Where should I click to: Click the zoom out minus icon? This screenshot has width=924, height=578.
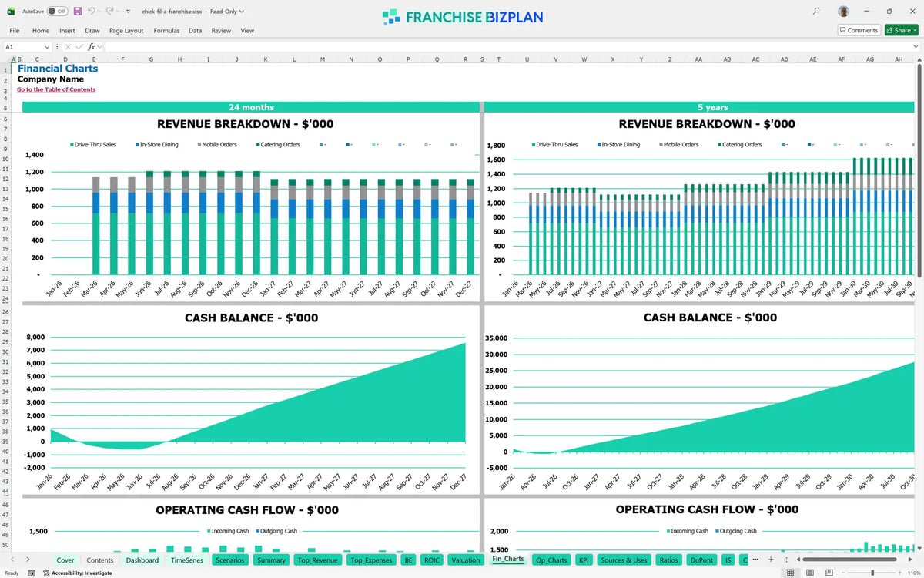pyautogui.click(x=843, y=573)
